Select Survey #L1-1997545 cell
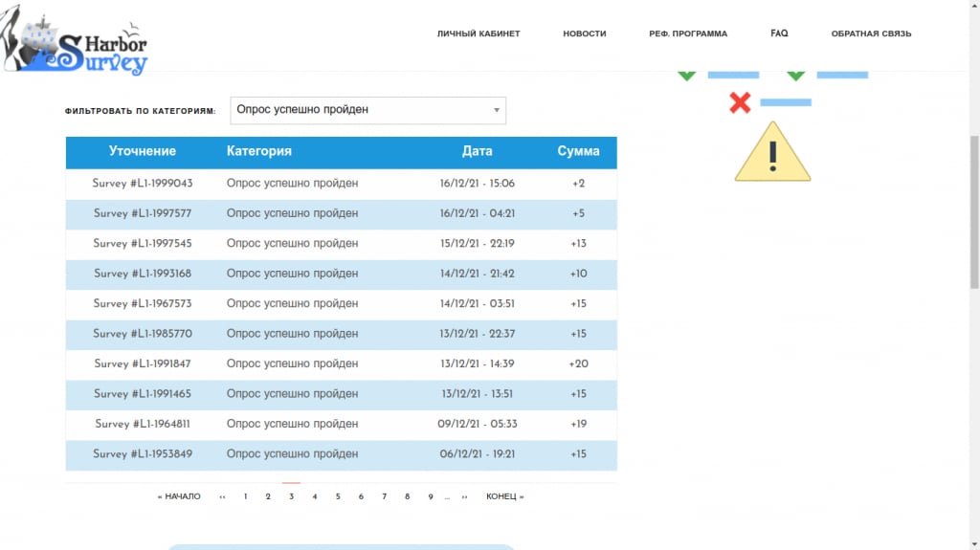This screenshot has height=550, width=980. [x=143, y=244]
